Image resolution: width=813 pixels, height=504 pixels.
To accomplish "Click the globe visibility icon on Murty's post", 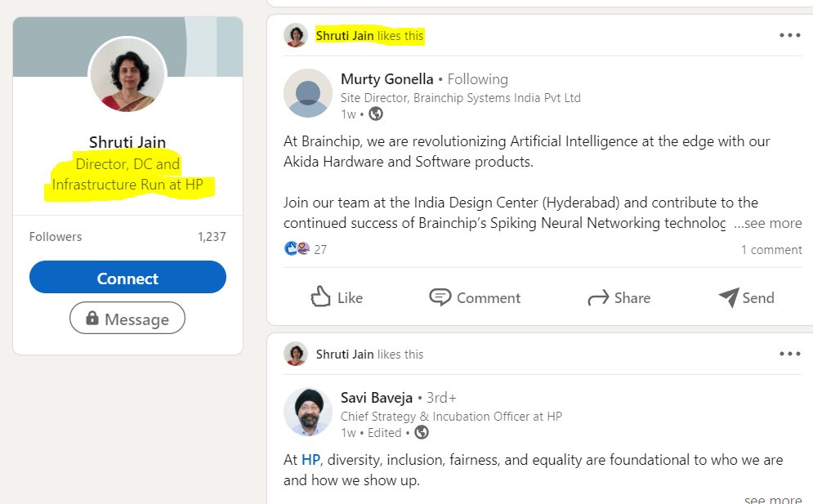I will pyautogui.click(x=376, y=114).
